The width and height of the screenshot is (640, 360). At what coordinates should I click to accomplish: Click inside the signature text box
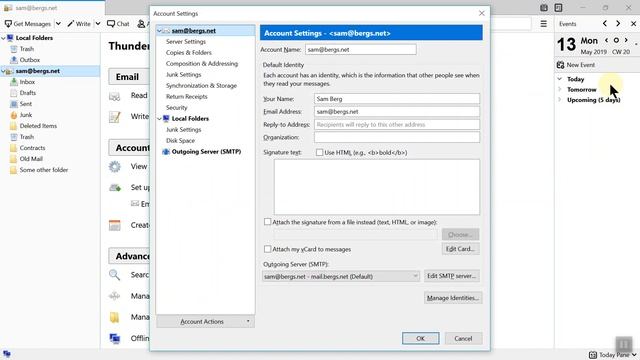click(x=377, y=187)
